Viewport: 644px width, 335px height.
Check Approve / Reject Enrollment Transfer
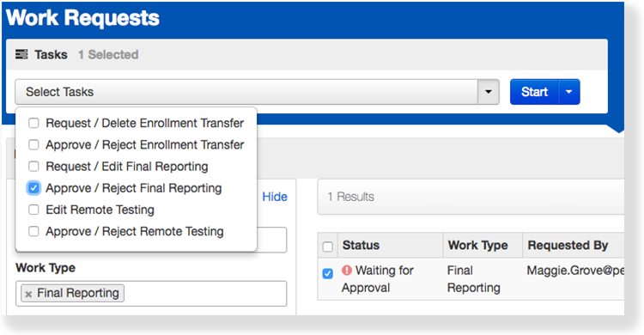[x=33, y=144]
